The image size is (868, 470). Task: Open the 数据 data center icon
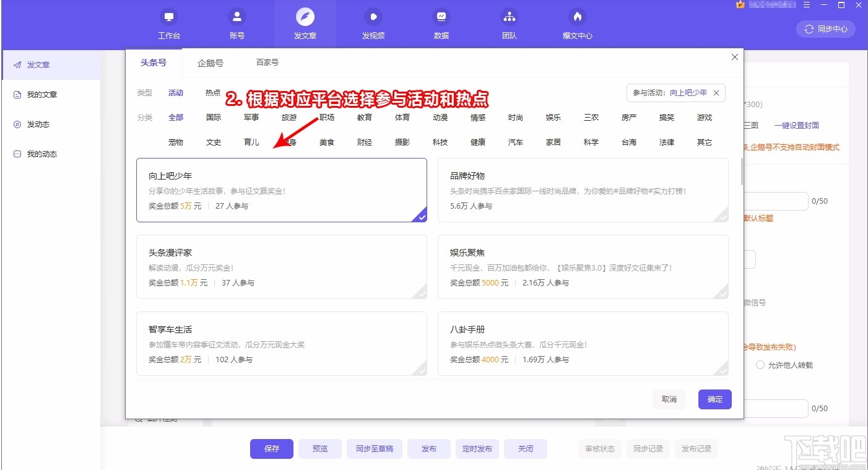click(x=441, y=24)
